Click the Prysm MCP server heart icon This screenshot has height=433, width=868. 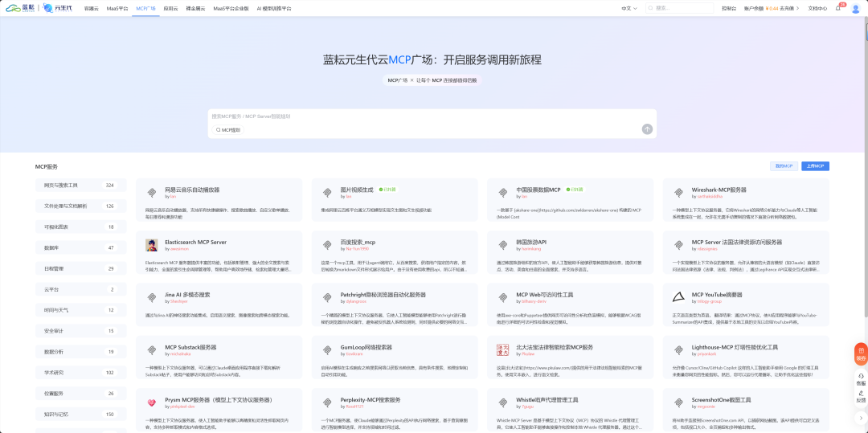click(151, 402)
